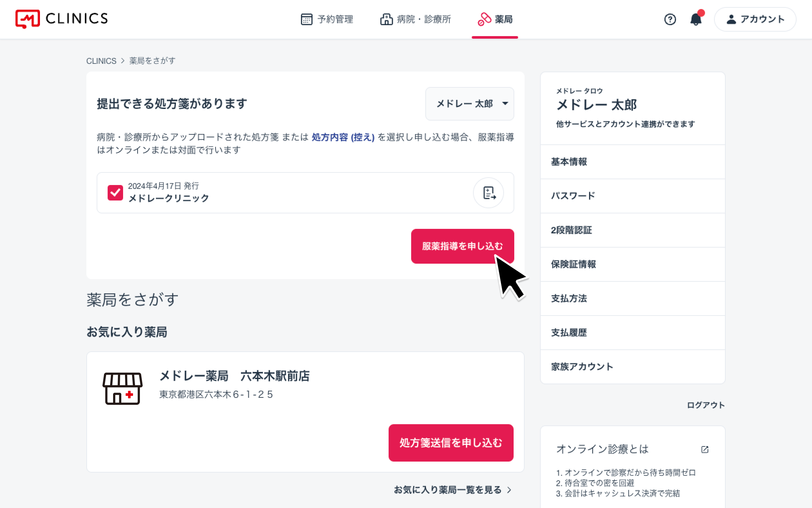
Task: Click the 薬局をさがす breadcrumb text
Action: coord(152,61)
